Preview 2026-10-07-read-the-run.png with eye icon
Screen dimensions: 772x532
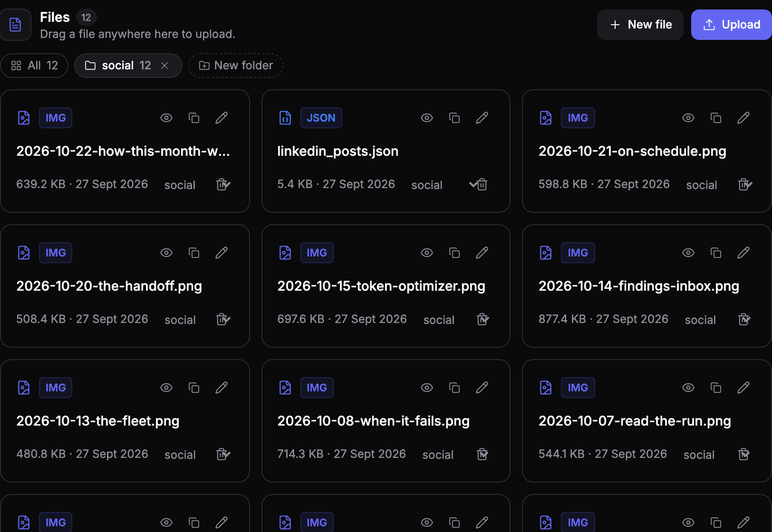tap(688, 388)
